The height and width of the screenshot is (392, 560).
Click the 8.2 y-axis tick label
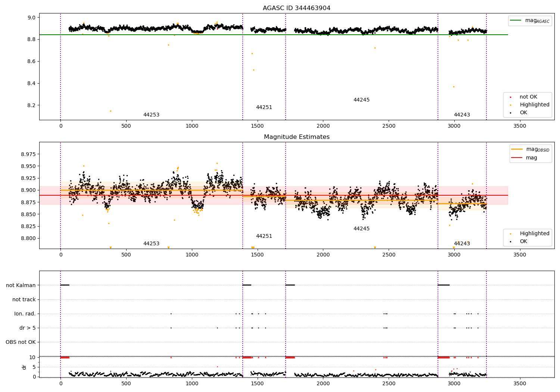(x=31, y=105)
